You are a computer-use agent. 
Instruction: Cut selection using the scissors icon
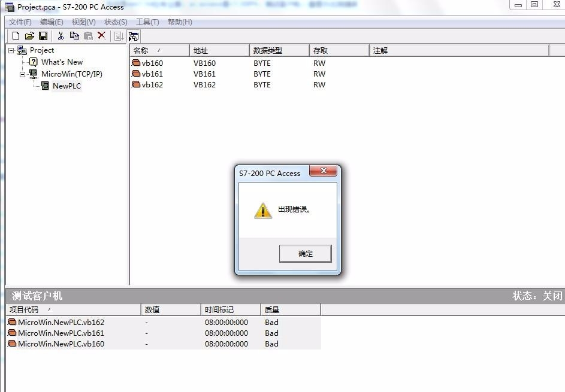click(x=61, y=36)
